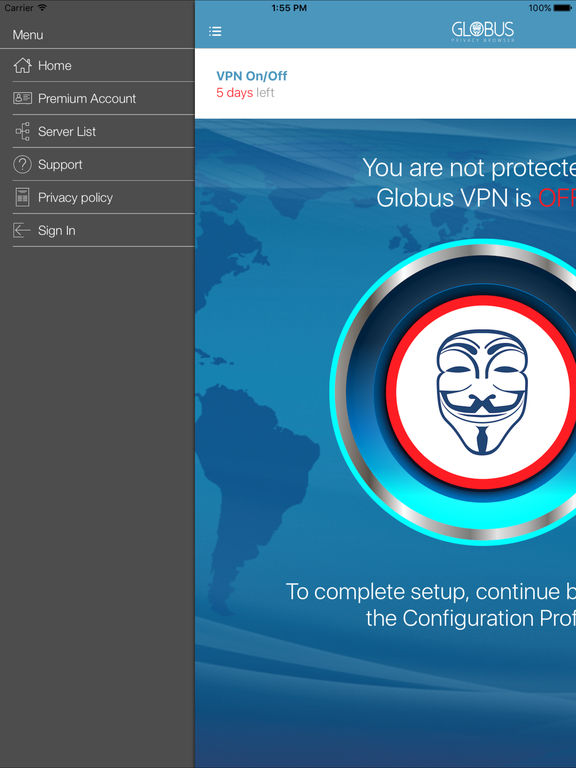
Task: Click the Menu title in sidebar
Action: point(28,35)
